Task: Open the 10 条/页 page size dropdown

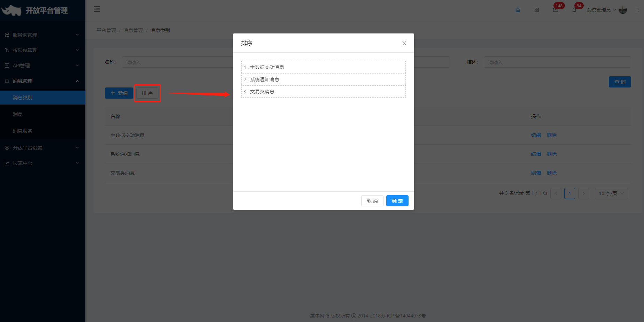Action: click(611, 193)
